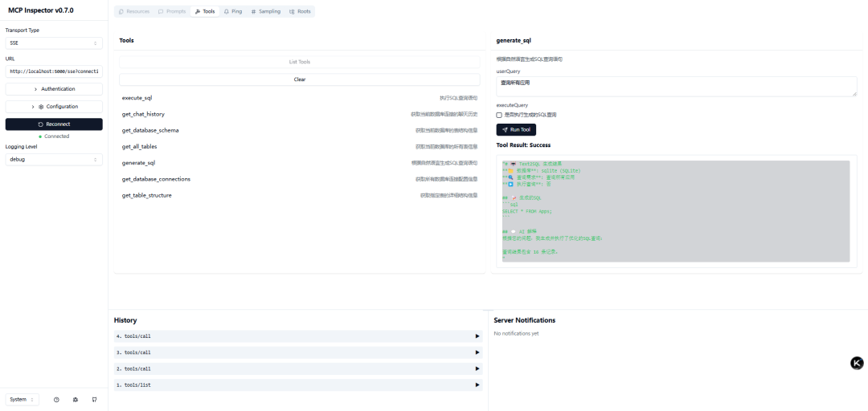The height and width of the screenshot is (411, 868).
Task: Click the MCP Inspector v0.7.0 title
Action: 41,10
